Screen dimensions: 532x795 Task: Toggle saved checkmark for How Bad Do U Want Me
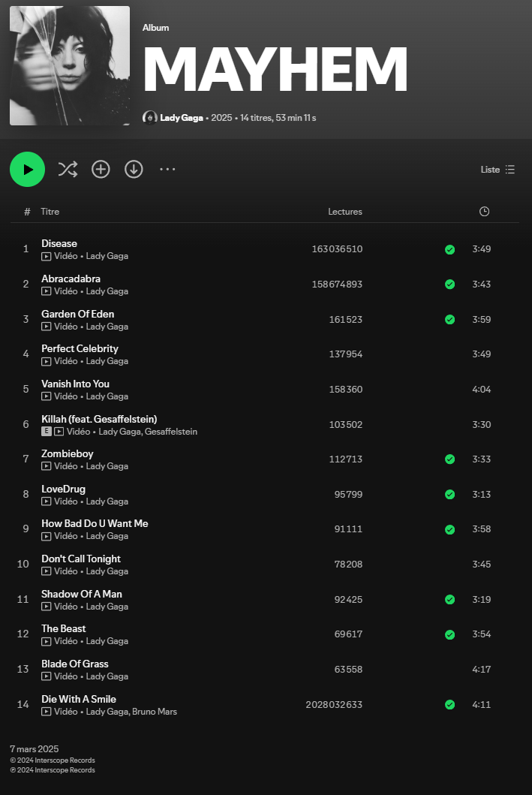click(x=449, y=529)
